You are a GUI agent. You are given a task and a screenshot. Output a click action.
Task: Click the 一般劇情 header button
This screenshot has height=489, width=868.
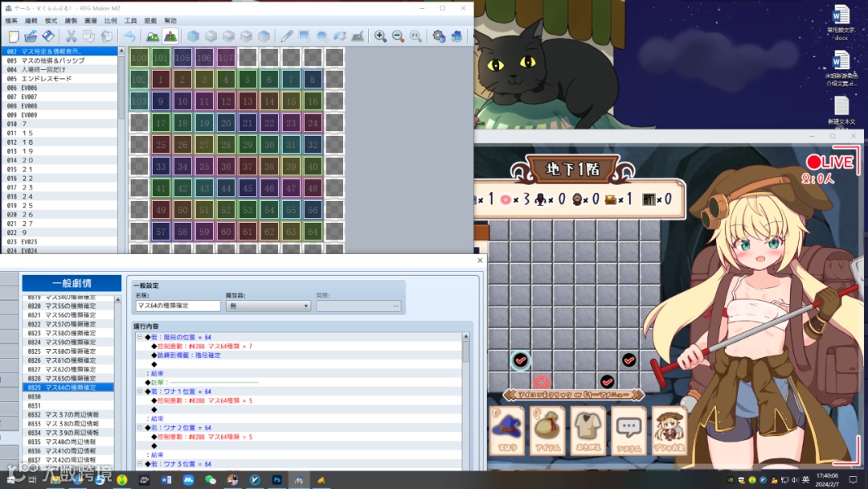click(72, 283)
